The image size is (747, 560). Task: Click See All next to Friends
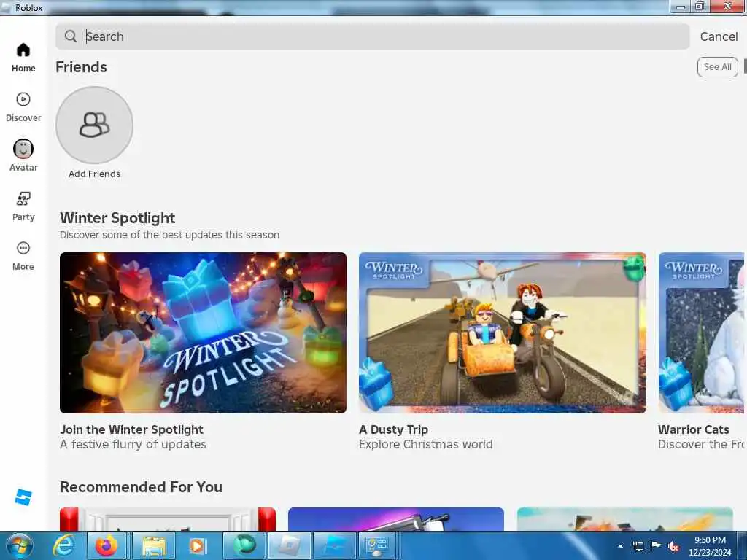718,67
